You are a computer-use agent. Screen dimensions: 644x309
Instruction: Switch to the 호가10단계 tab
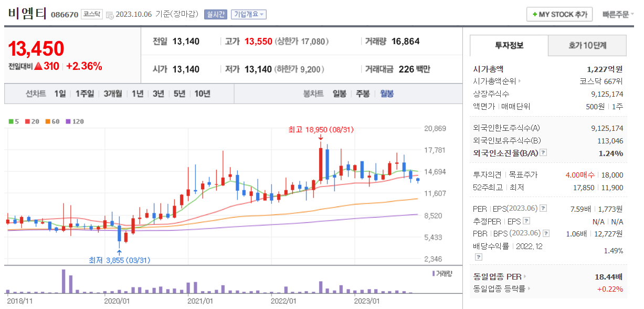click(x=587, y=45)
